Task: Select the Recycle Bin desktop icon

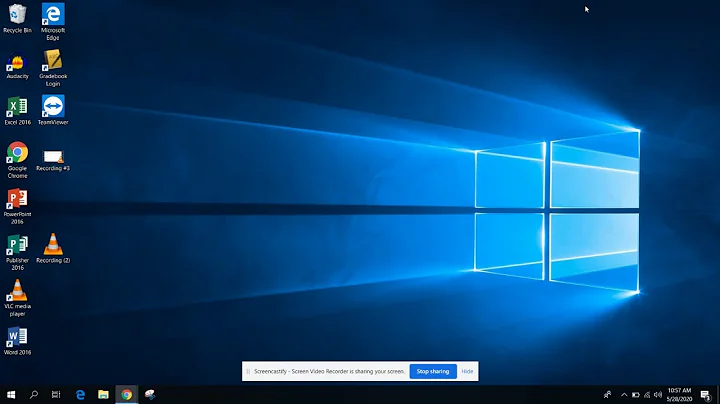Action: pyautogui.click(x=17, y=18)
